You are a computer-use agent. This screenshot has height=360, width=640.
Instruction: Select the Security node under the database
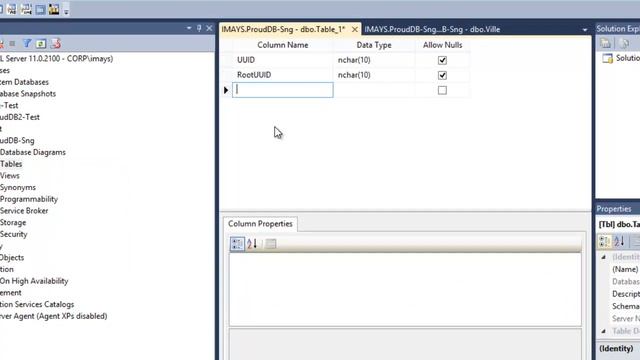tap(13, 234)
